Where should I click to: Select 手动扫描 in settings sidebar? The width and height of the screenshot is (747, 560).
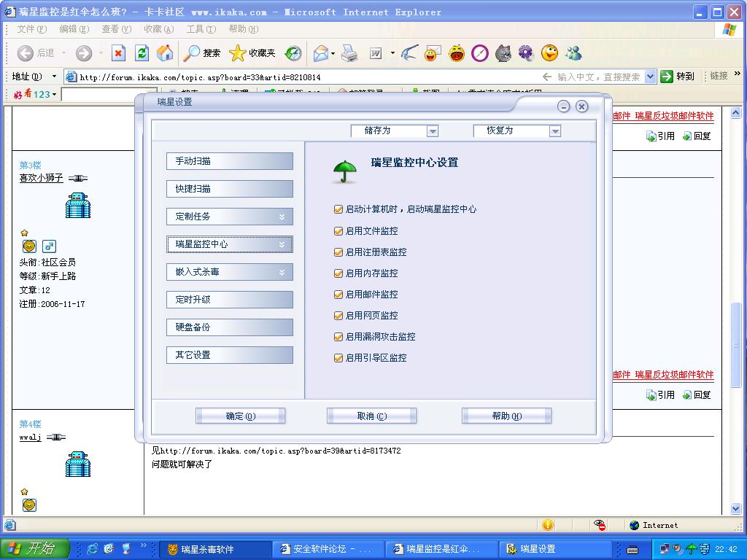coord(230,161)
